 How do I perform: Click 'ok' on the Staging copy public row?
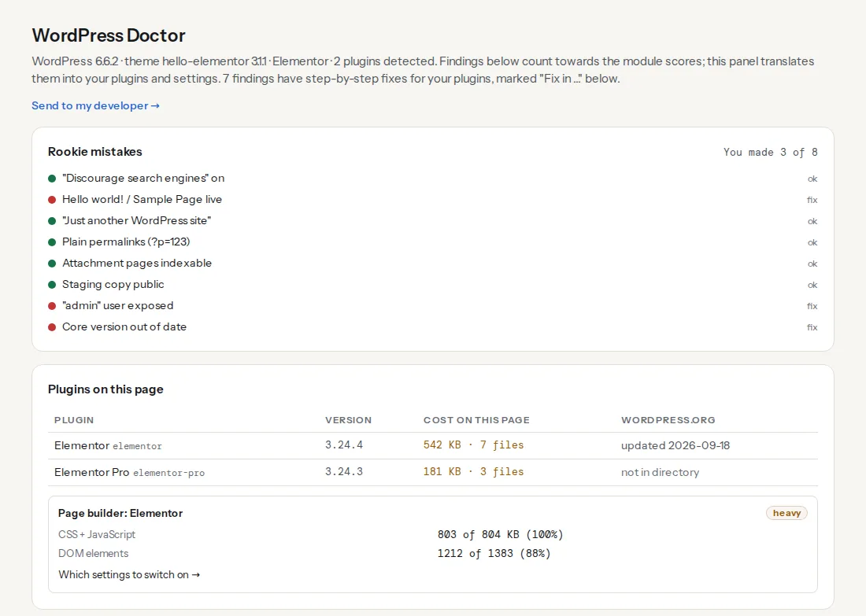point(812,285)
